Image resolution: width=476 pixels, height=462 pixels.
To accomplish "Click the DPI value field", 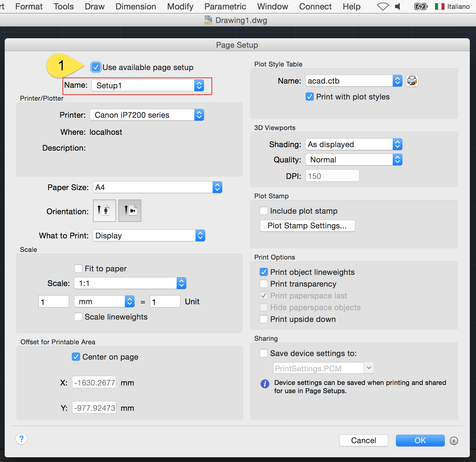I will (x=332, y=175).
